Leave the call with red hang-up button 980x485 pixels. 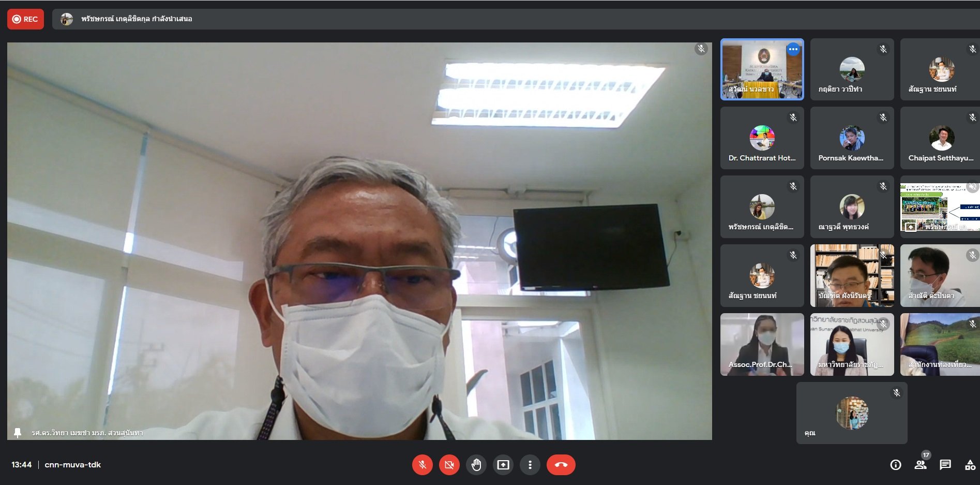(561, 465)
